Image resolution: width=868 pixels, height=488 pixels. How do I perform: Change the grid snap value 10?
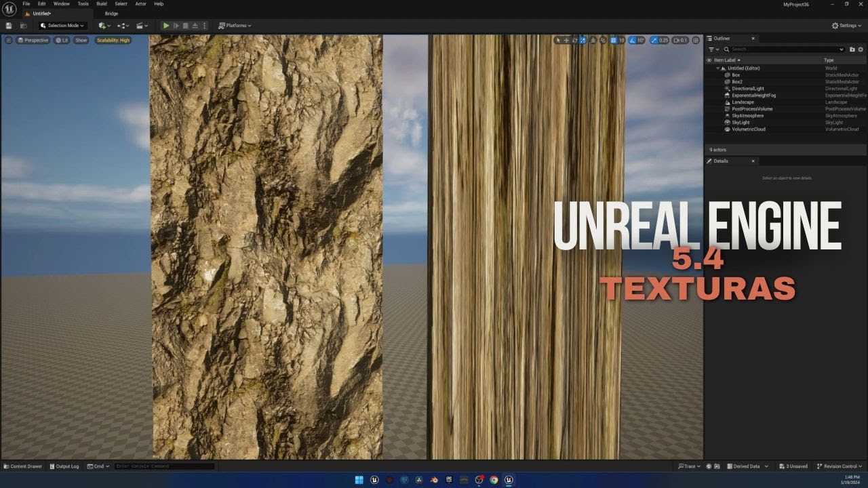[x=622, y=40]
